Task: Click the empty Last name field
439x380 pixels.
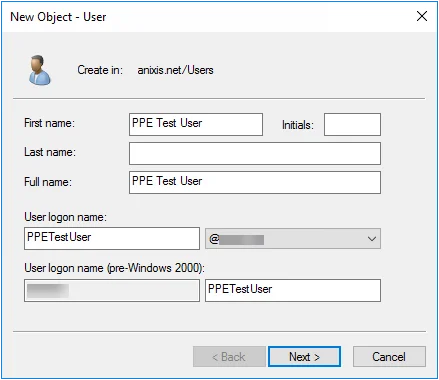Action: point(255,153)
